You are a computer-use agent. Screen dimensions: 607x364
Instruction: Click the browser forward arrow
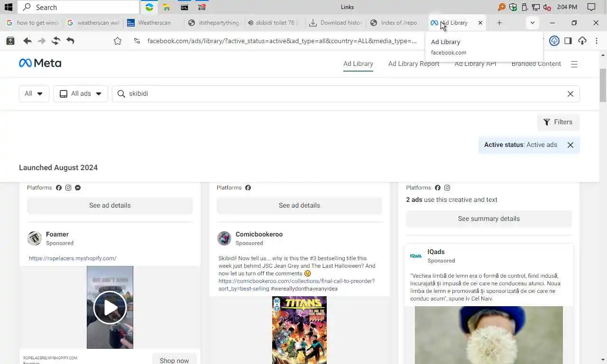click(42, 41)
